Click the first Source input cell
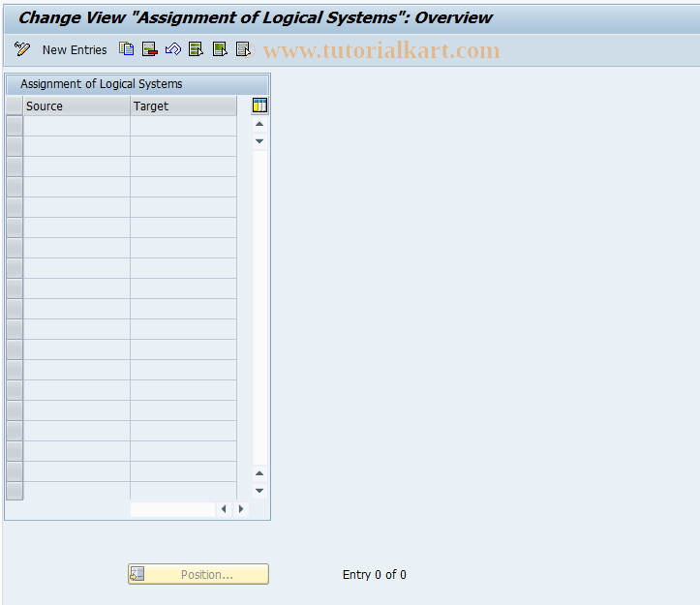 click(76, 126)
